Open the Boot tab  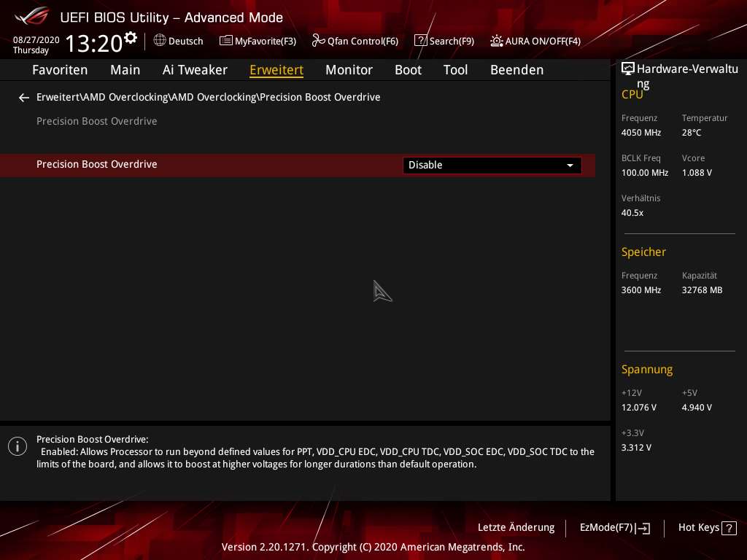coord(408,70)
